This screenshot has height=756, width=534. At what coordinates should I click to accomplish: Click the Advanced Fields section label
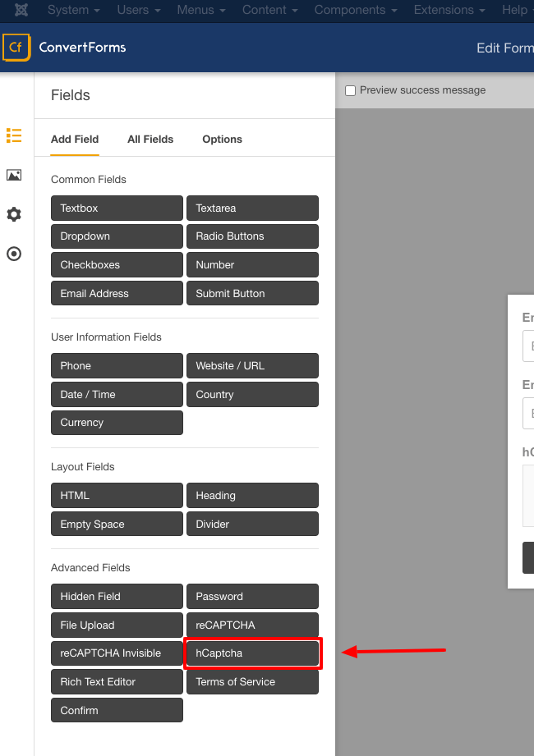tap(90, 567)
